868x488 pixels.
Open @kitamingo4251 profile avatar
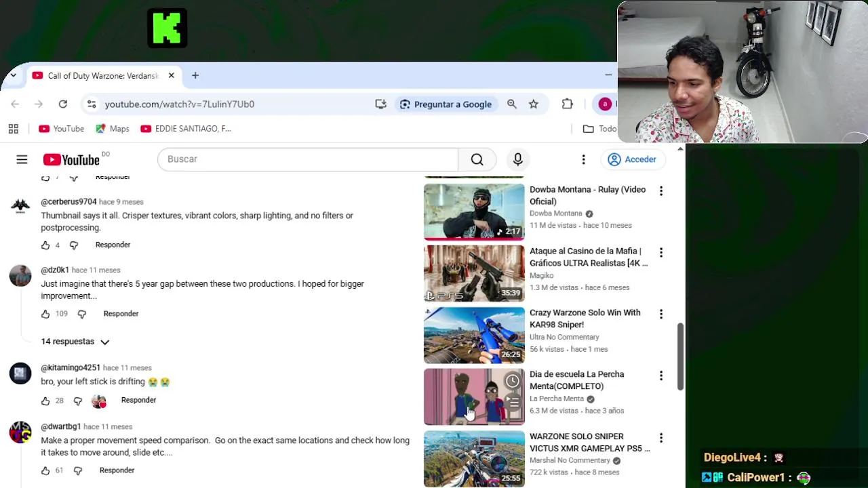[20, 373]
